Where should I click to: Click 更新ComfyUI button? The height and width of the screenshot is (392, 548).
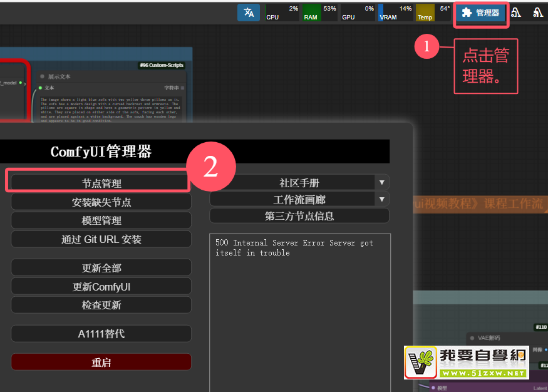101,287
